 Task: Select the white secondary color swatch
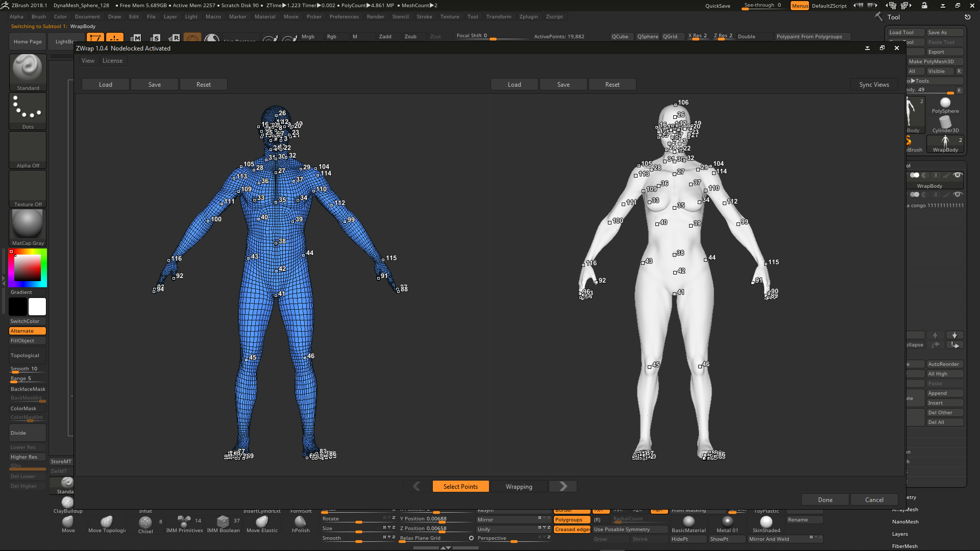pyautogui.click(x=37, y=307)
